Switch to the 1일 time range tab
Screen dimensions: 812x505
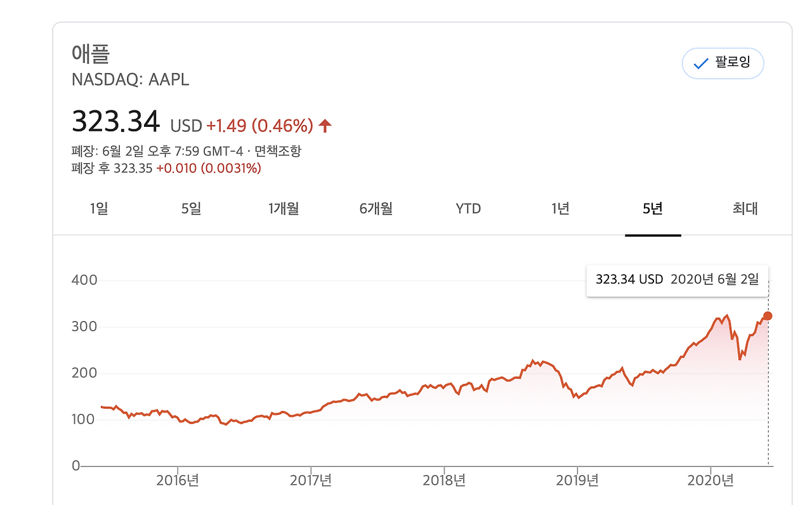tap(98, 208)
